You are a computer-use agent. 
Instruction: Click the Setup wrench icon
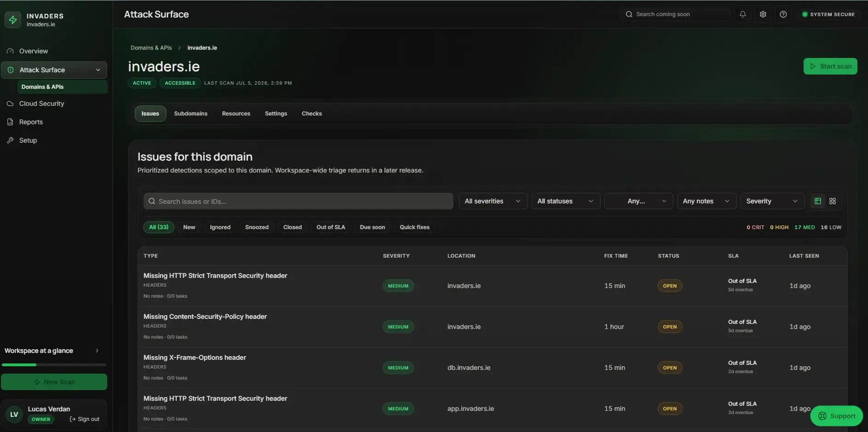click(10, 140)
